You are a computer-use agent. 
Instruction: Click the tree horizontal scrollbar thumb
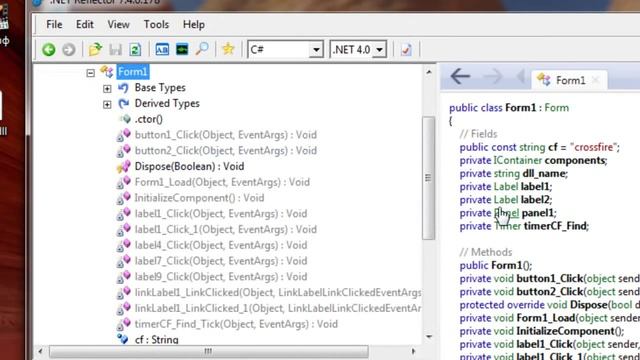click(209, 351)
